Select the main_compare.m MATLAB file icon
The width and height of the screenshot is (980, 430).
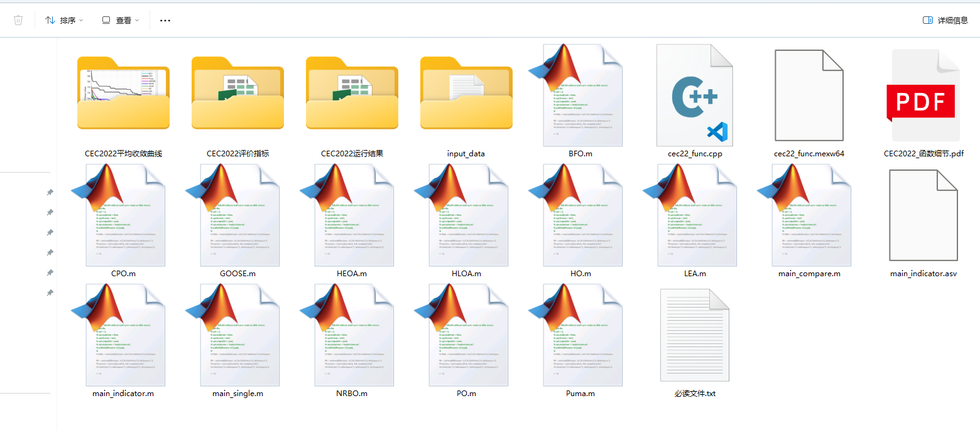click(x=804, y=215)
